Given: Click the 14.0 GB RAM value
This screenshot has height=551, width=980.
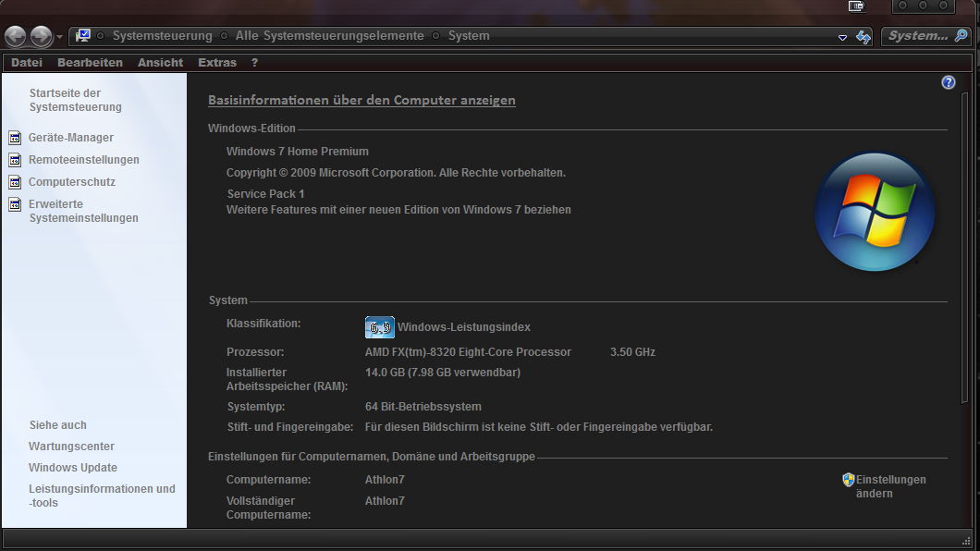Looking at the screenshot, I should (443, 373).
